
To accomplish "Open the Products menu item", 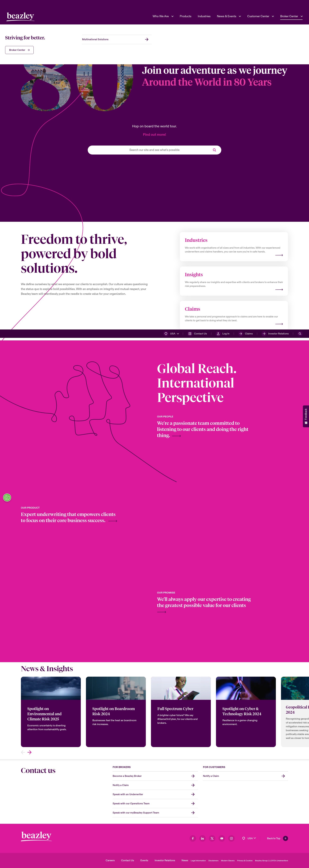I will (185, 16).
